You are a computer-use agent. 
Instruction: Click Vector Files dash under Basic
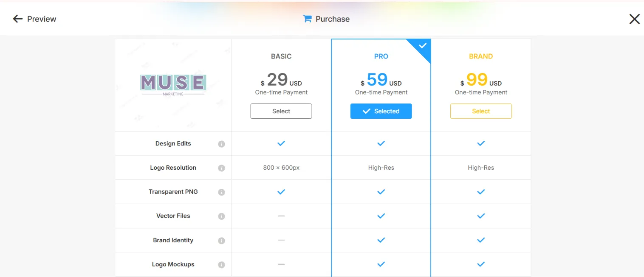point(281,216)
